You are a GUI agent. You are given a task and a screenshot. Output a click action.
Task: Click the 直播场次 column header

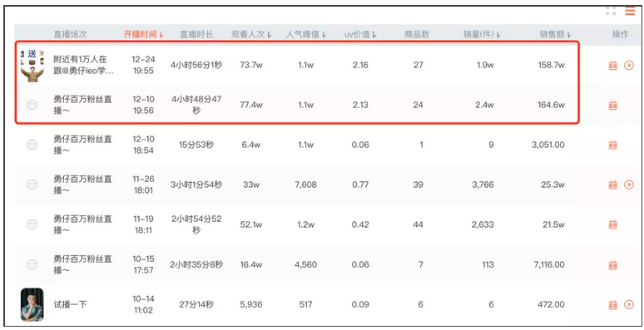click(70, 34)
